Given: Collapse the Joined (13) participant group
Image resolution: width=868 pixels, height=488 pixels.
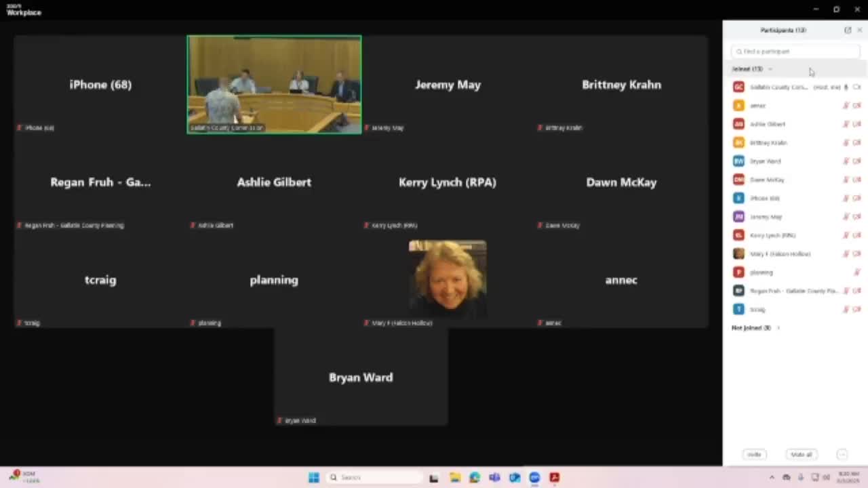Looking at the screenshot, I should click(x=770, y=69).
